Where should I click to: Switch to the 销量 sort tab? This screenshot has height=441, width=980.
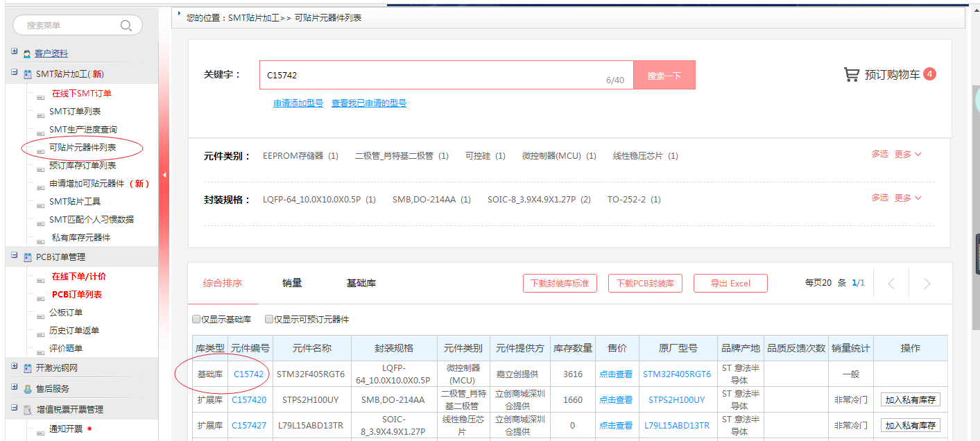tap(292, 283)
